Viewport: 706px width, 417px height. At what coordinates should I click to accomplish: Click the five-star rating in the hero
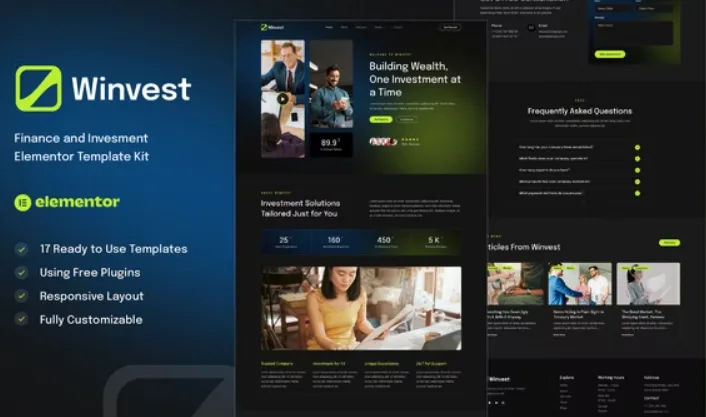point(410,140)
